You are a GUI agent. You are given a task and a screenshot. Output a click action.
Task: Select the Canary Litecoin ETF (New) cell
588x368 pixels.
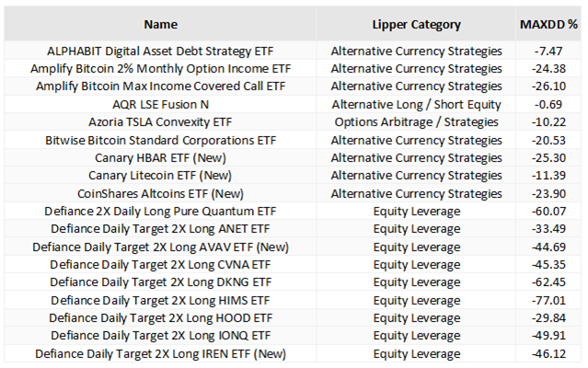[x=161, y=175]
